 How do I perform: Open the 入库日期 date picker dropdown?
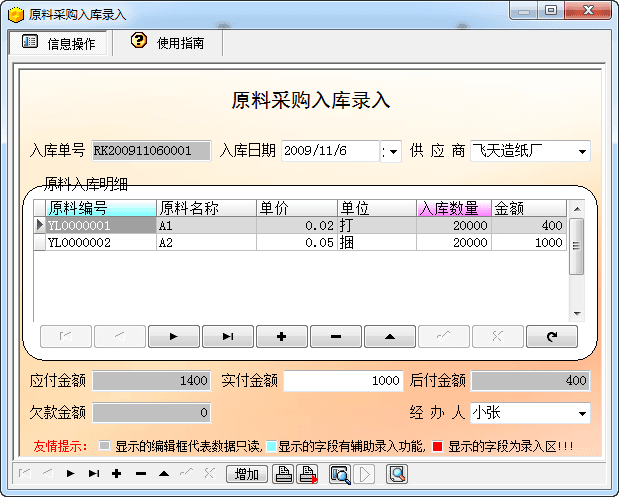coord(392,151)
